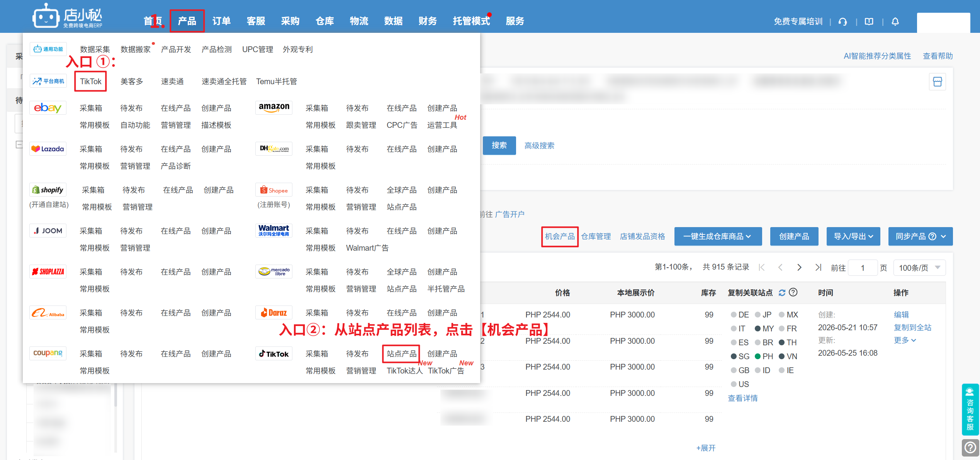
Task: Expand the product rows with +展开
Action: click(706, 448)
